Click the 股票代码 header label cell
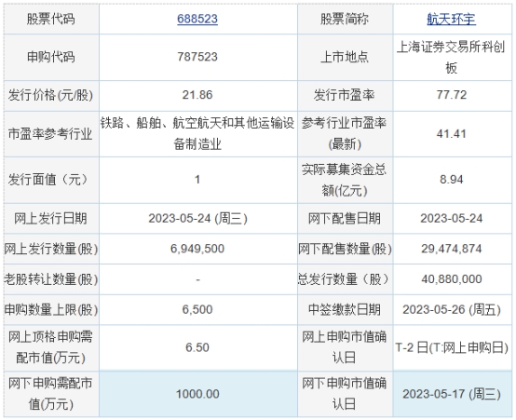The height and width of the screenshot is (420, 516). 51,19
